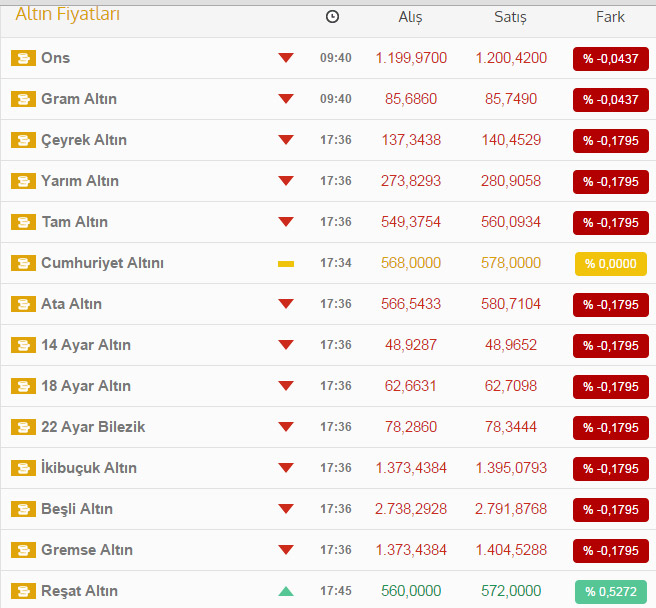The height and width of the screenshot is (608, 656).
Task: Select the Ata Altın row name
Action: 71,304
